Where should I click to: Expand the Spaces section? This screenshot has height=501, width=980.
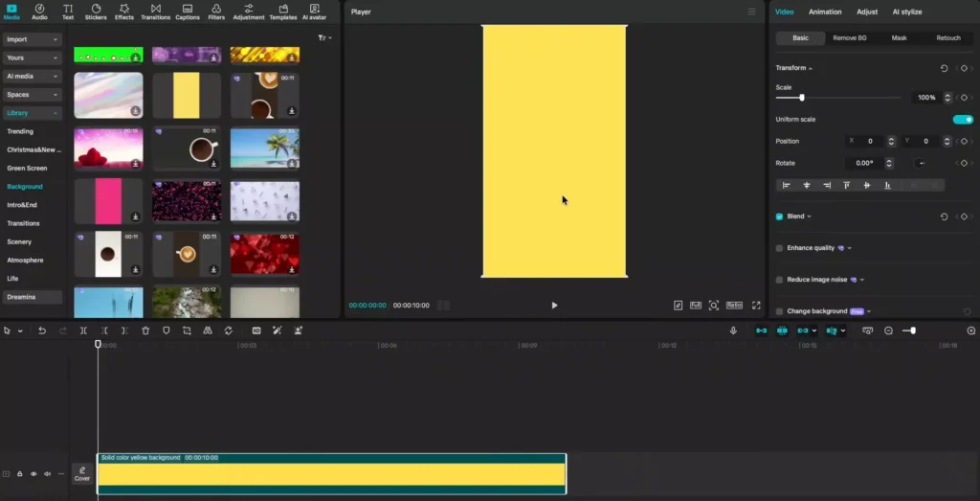(x=32, y=95)
